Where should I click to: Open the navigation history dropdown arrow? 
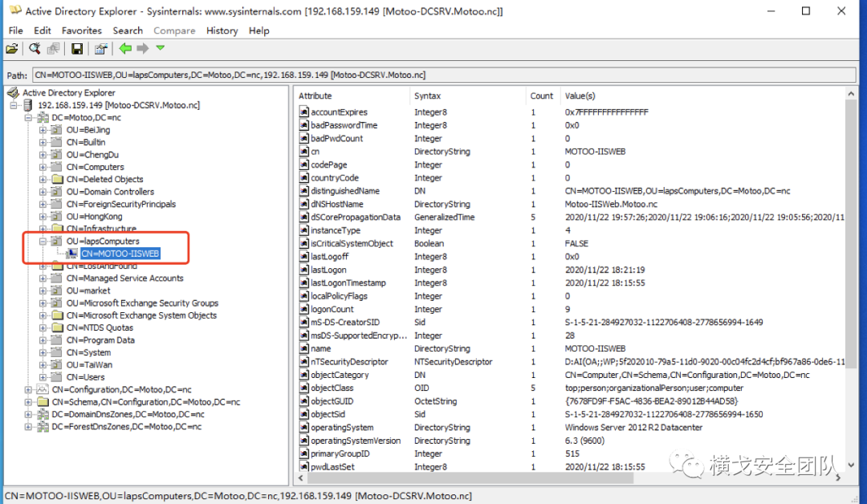click(x=161, y=48)
